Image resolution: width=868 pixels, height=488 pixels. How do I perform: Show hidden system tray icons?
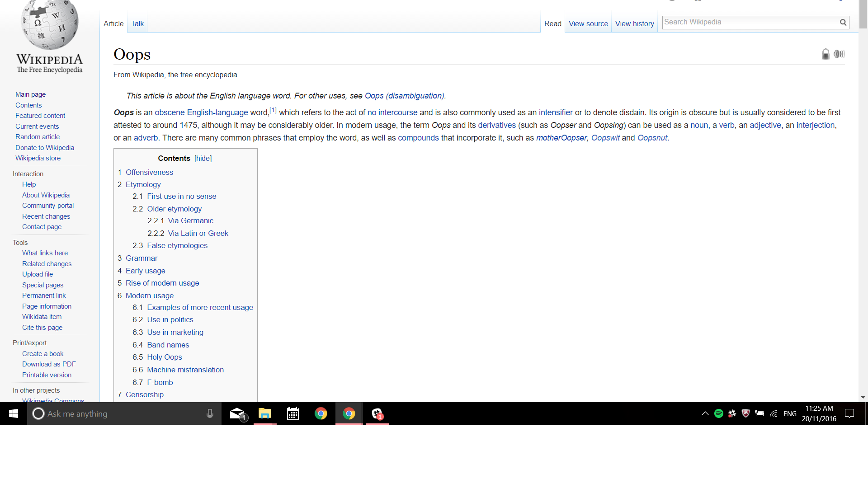pyautogui.click(x=705, y=413)
